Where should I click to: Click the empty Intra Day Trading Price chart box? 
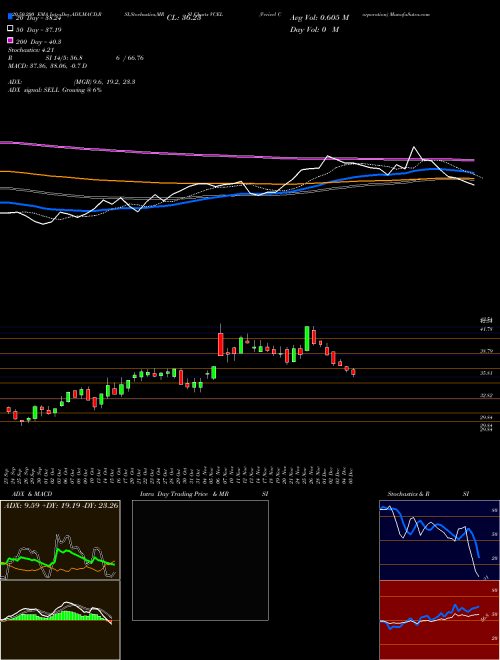[200, 560]
